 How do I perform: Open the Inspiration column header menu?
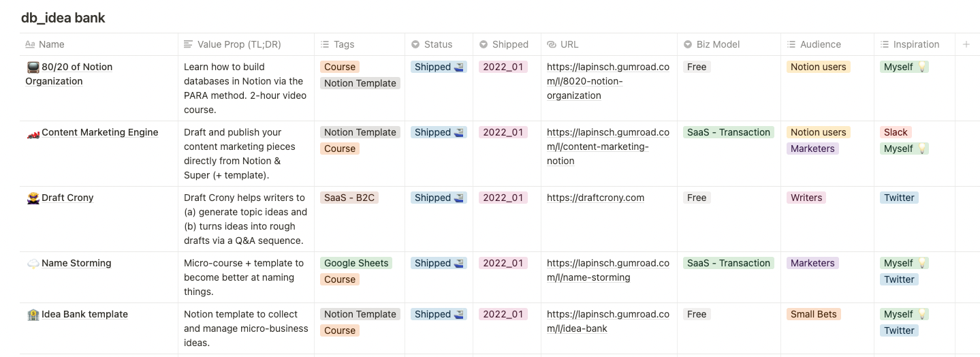click(916, 44)
